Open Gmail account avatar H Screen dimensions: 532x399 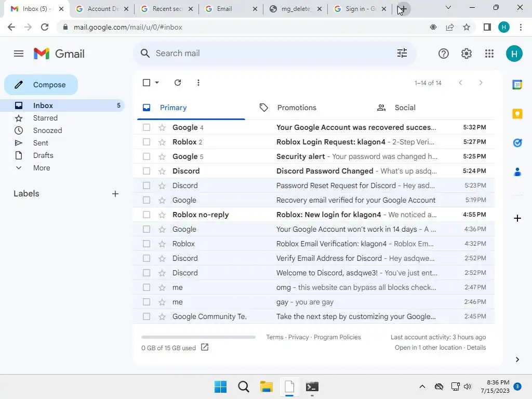(x=514, y=54)
